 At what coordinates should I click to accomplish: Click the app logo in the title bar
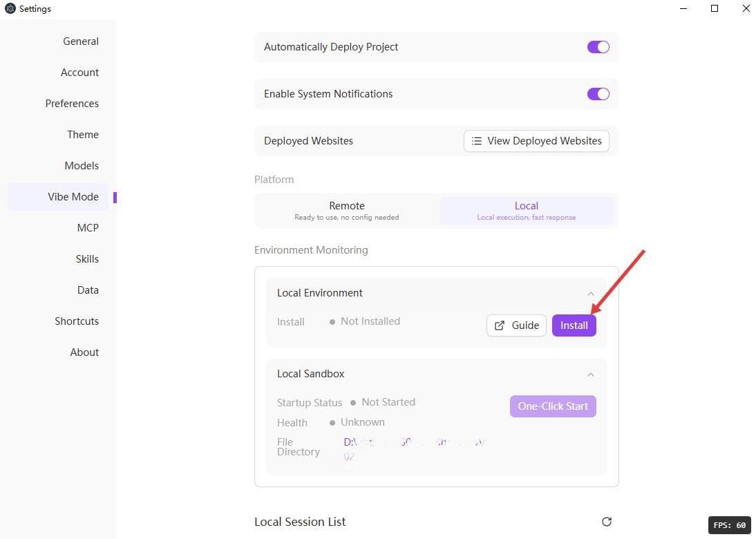tap(10, 8)
